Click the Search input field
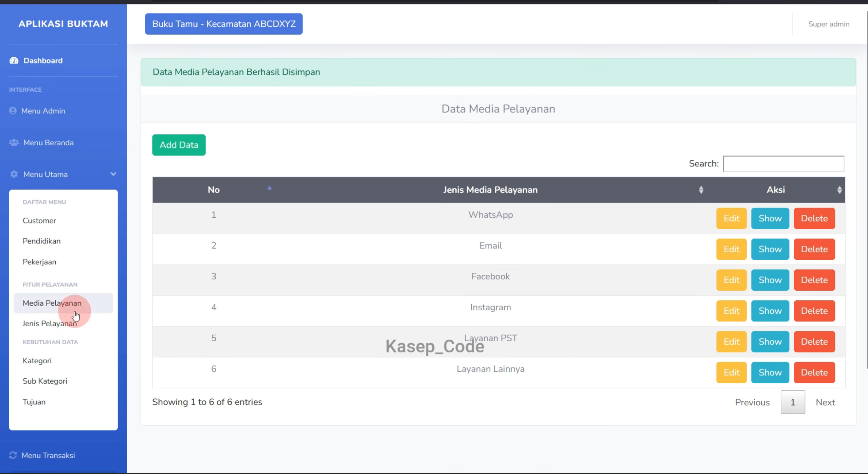The image size is (868, 474). pos(784,164)
